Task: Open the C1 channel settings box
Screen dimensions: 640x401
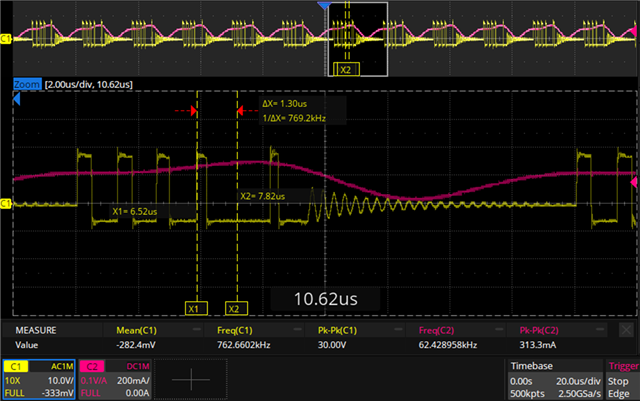Action: (x=39, y=380)
